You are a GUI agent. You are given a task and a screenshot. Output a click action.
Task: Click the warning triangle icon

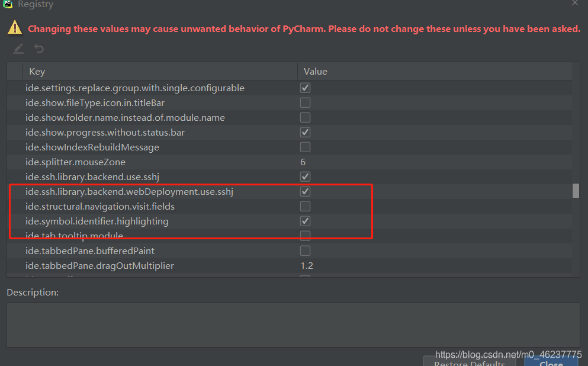(x=14, y=28)
